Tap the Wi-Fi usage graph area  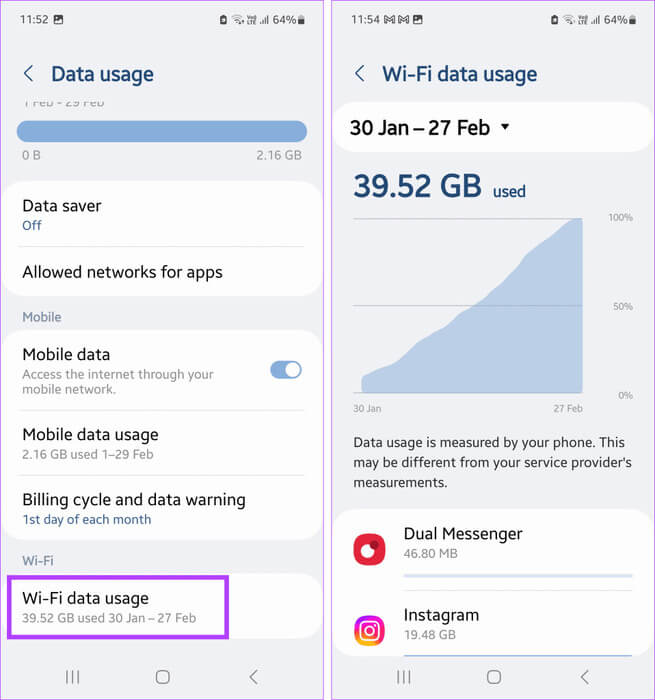[468, 305]
